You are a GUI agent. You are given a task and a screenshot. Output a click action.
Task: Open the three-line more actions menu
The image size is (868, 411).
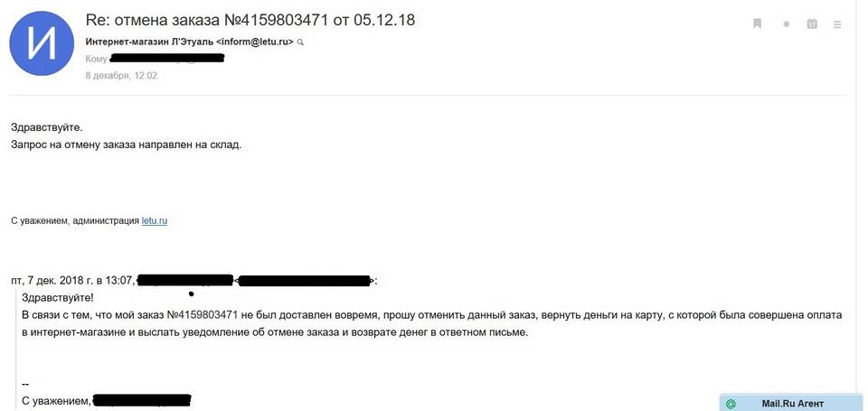pos(838,24)
